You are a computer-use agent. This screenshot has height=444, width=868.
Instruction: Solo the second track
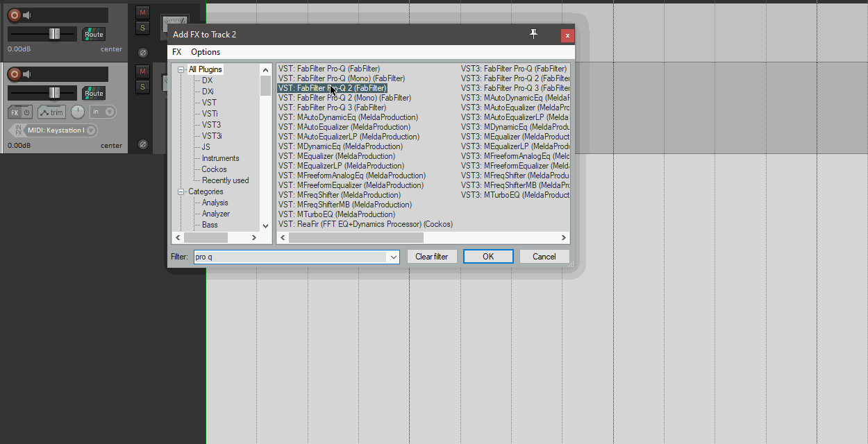[x=142, y=87]
